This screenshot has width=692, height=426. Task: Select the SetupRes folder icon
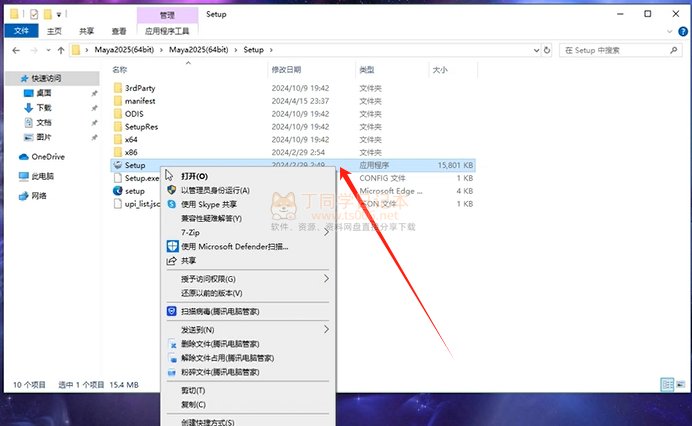tap(117, 126)
